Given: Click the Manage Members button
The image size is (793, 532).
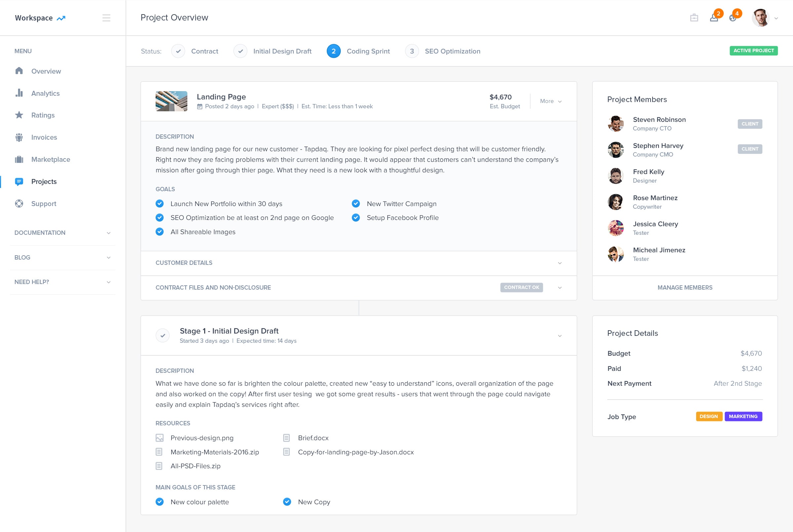Looking at the screenshot, I should (685, 287).
